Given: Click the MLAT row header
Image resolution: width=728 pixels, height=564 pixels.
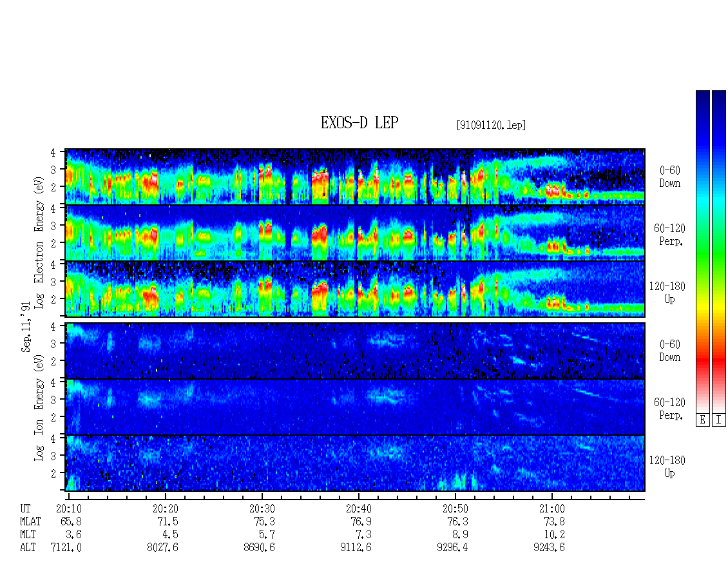Looking at the screenshot, I should pos(30,521).
